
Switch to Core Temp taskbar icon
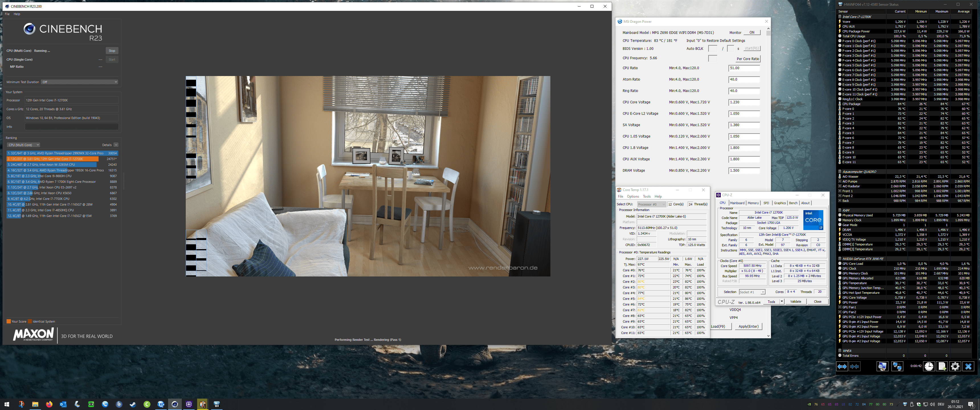click(203, 404)
